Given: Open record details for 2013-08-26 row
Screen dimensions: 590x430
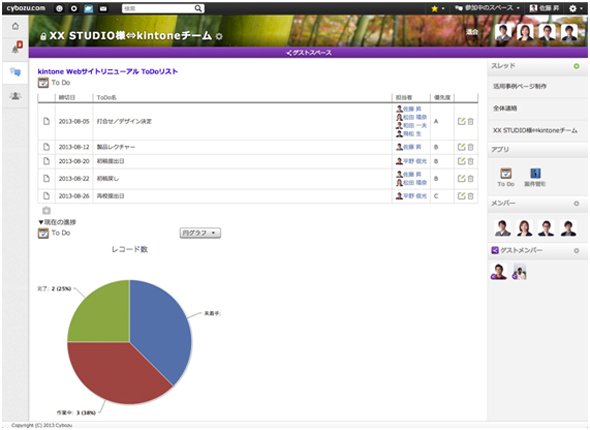Looking at the screenshot, I should coord(46,196).
